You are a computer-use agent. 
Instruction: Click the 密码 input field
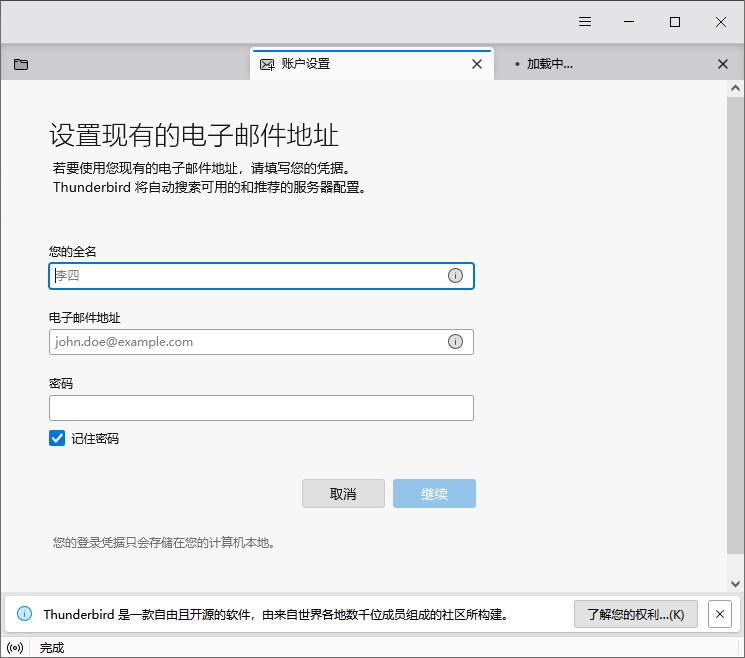tap(261, 408)
